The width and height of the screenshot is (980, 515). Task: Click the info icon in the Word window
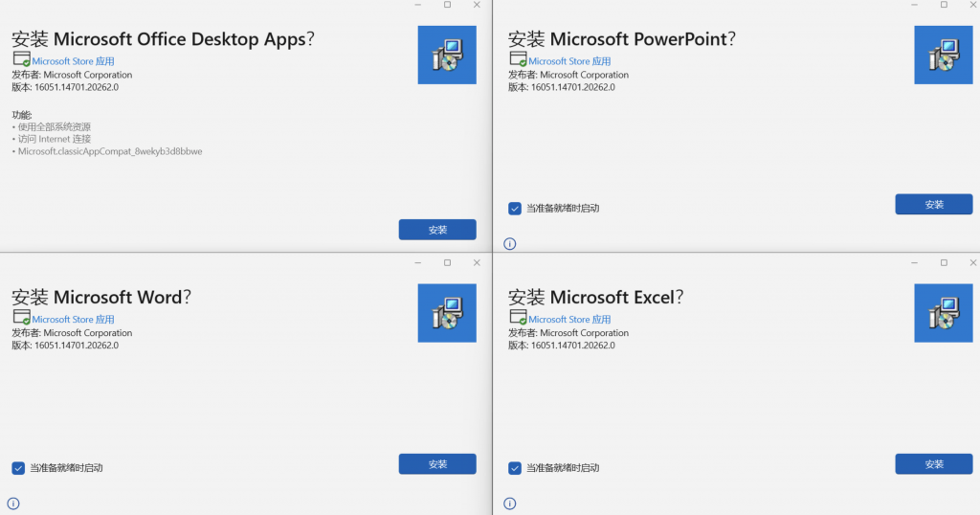pyautogui.click(x=13, y=504)
